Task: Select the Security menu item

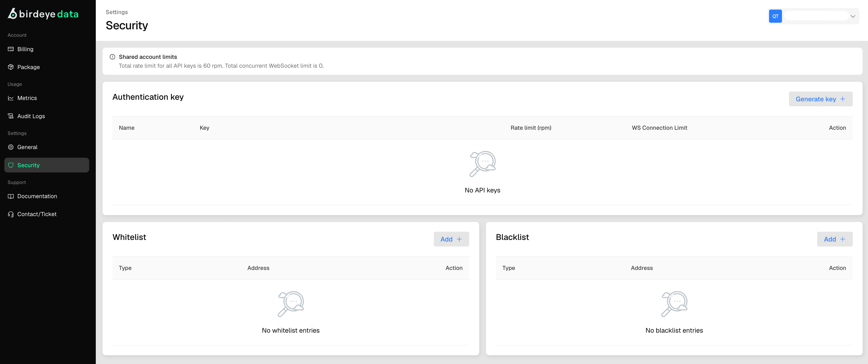Action: [47, 165]
